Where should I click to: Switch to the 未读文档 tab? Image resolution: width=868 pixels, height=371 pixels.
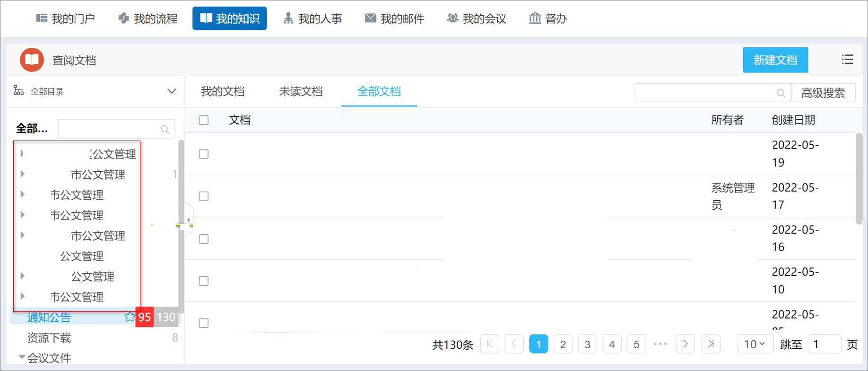(301, 91)
